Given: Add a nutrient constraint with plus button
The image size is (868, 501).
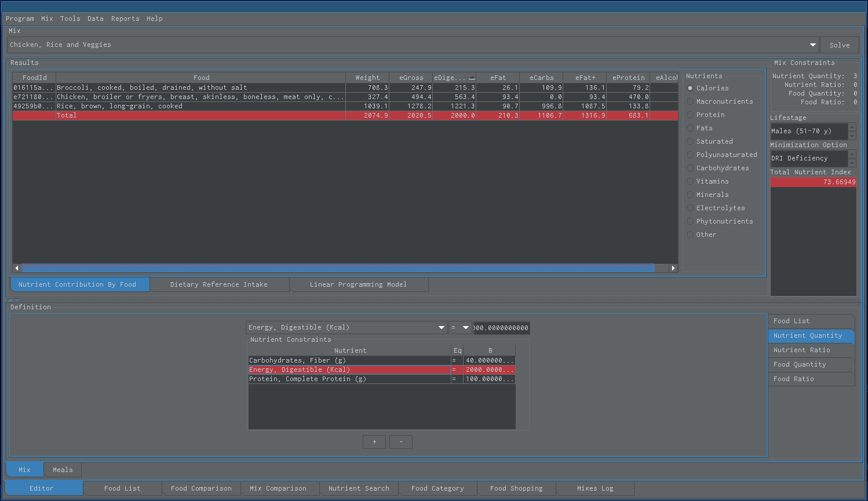Looking at the screenshot, I should (x=374, y=442).
